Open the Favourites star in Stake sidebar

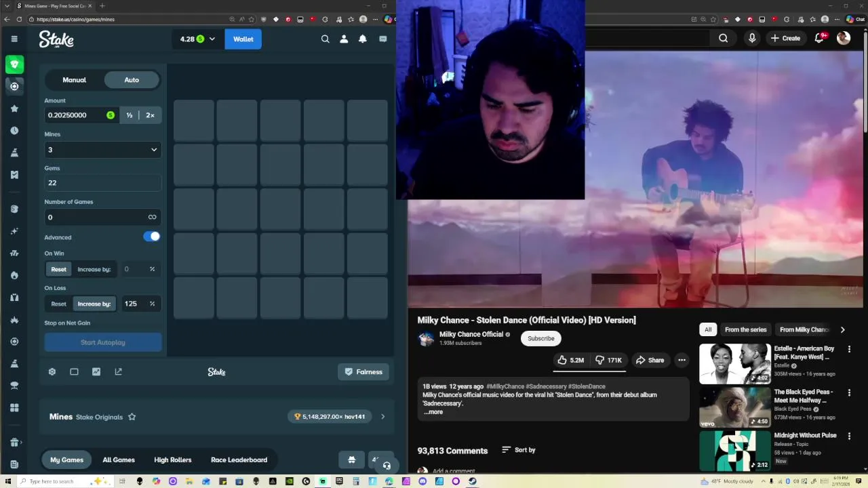pyautogui.click(x=14, y=108)
